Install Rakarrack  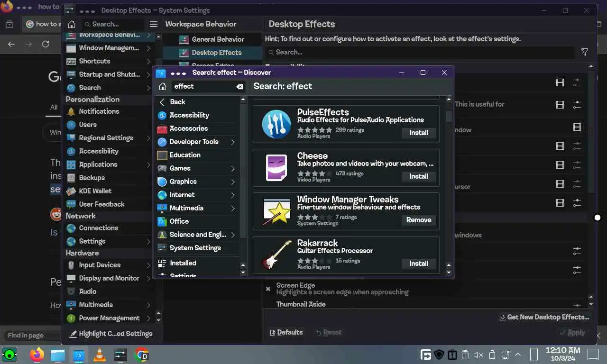[x=419, y=264]
